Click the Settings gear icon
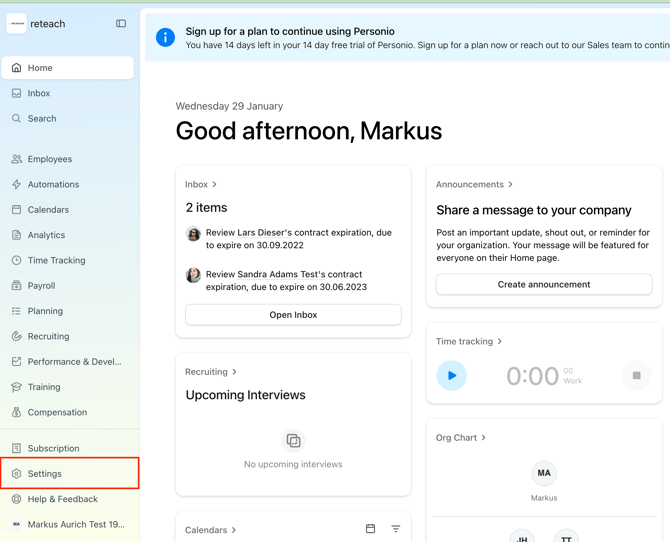 (16, 474)
